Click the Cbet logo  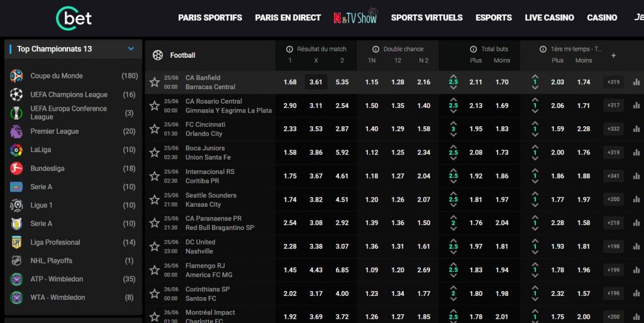coord(74,18)
